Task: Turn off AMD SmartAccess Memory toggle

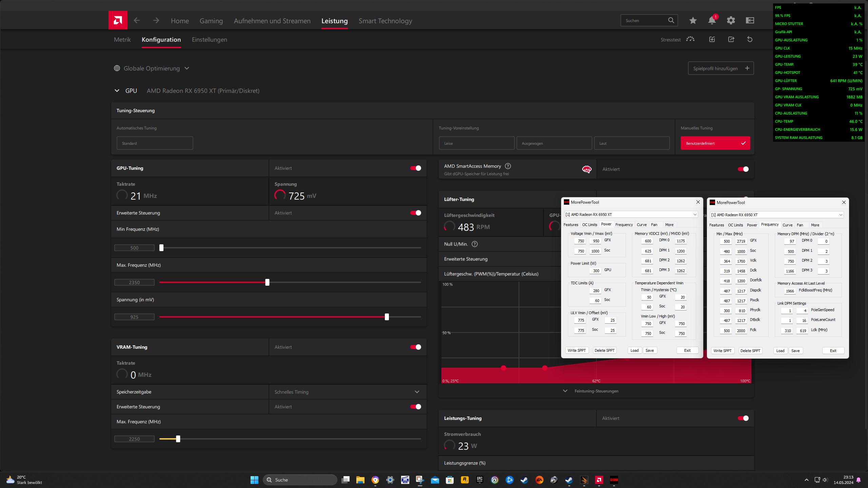Action: pyautogui.click(x=743, y=169)
